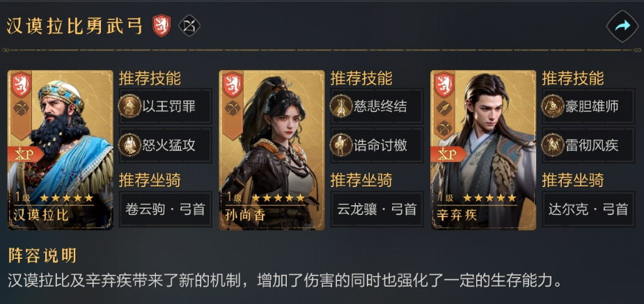Select the 慈悲终结 skill icon
Viewport: 644px width, 304px height.
341,106
